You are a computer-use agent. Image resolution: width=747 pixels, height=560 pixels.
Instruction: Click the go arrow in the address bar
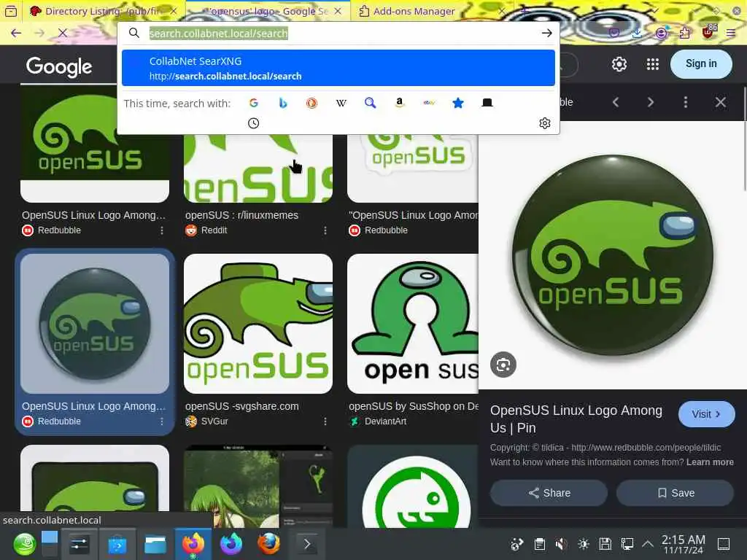546,33
